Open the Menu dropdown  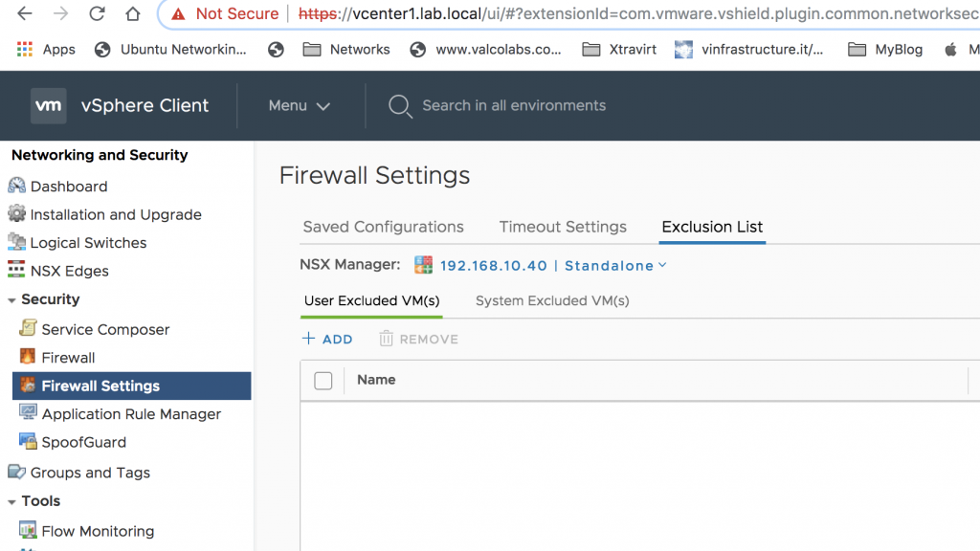point(300,105)
